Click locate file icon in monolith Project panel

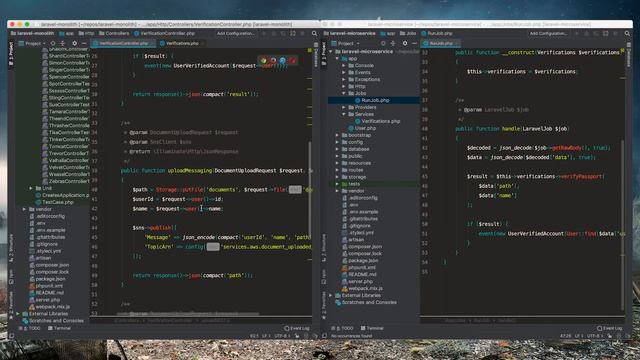point(53,43)
